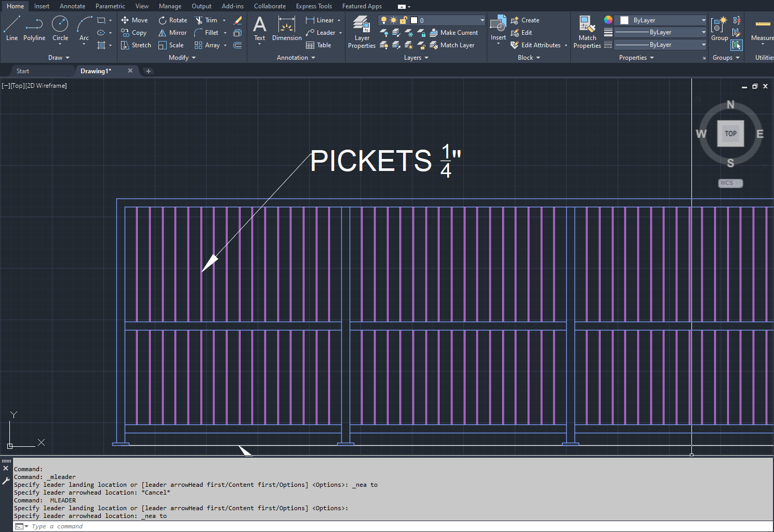This screenshot has height=532, width=774.
Task: Toggle layer 0 freeze sun icon
Action: pyautogui.click(x=393, y=20)
